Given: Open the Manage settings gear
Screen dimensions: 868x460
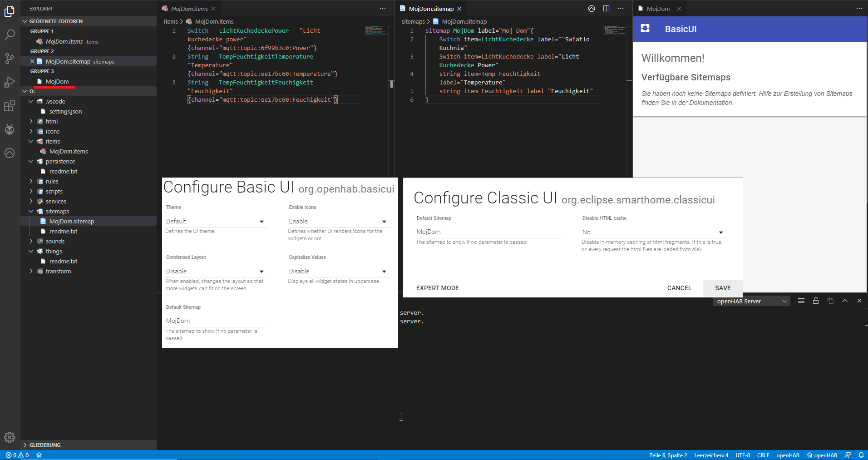Looking at the screenshot, I should [x=10, y=437].
